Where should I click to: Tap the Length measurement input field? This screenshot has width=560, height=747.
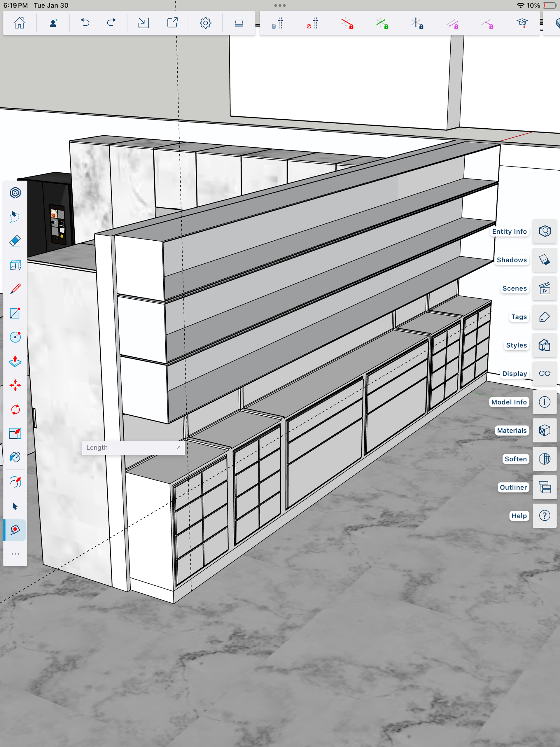pos(128,447)
